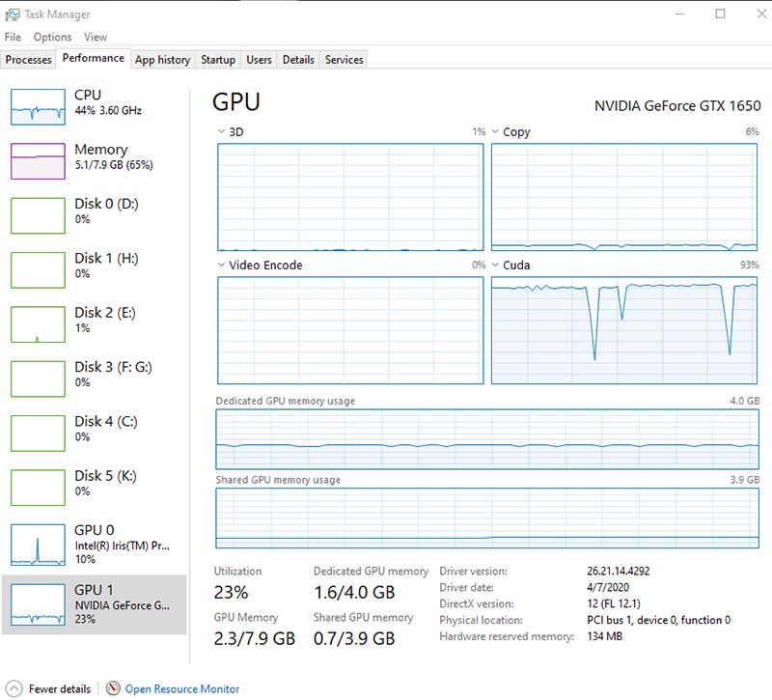Open the View menu

point(96,37)
